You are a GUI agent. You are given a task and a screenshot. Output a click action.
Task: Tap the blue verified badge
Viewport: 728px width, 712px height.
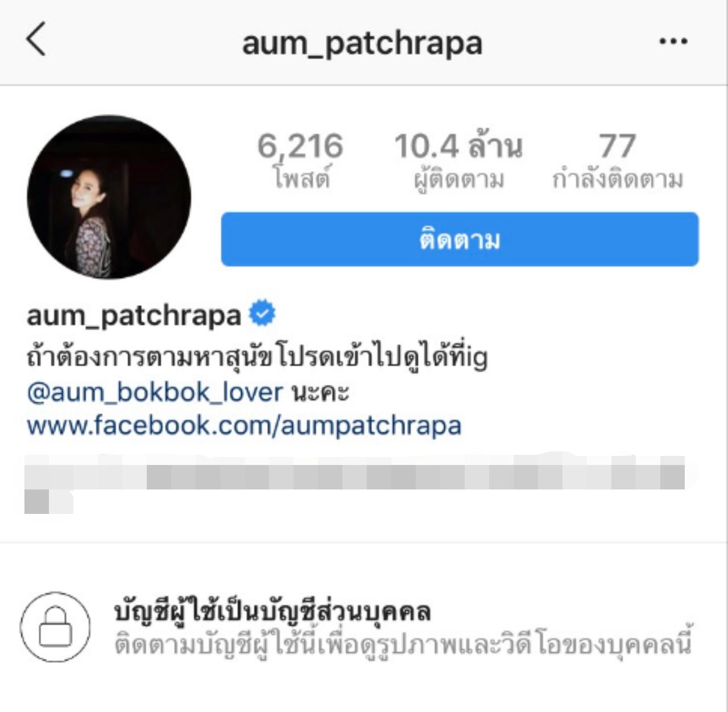262,314
